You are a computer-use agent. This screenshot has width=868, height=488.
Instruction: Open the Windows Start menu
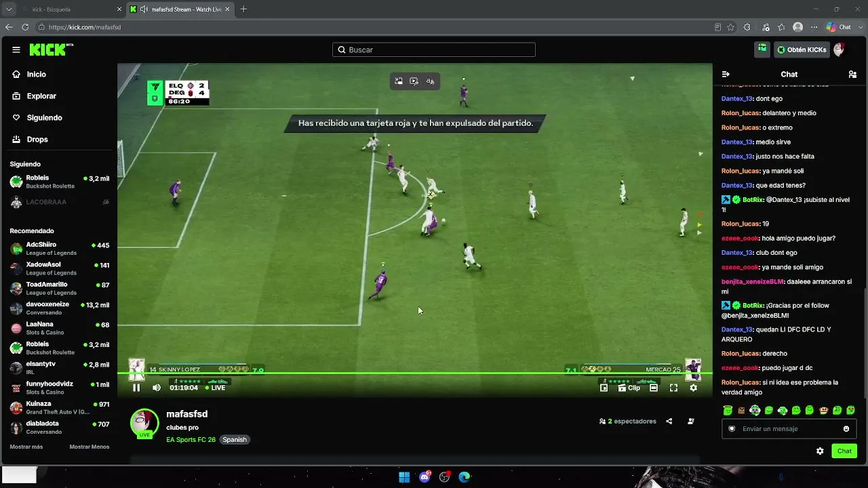404,477
